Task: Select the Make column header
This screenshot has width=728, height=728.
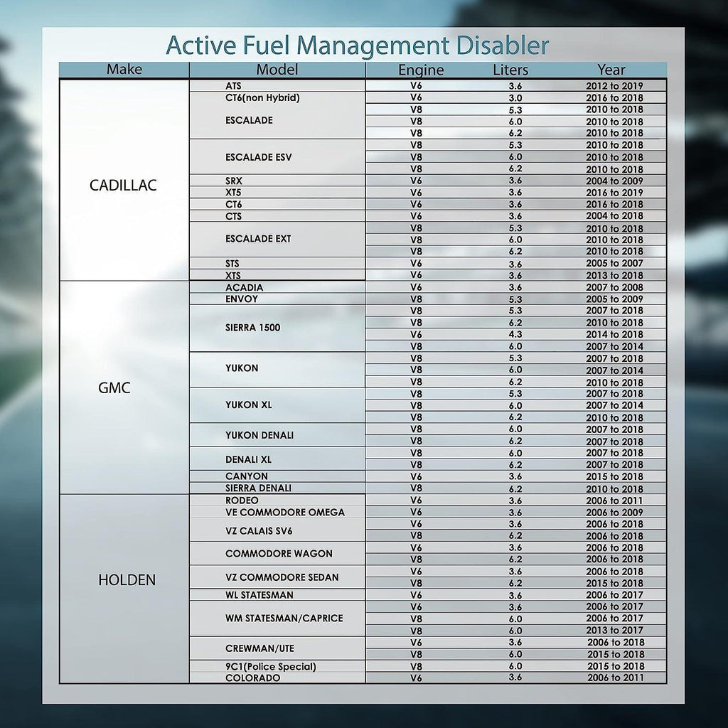Action: (x=124, y=70)
